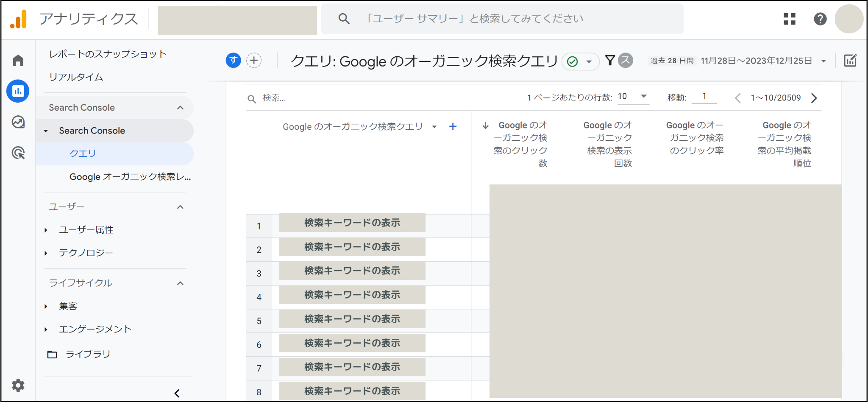
Task: Select the クエリ report
Action: (115, 154)
